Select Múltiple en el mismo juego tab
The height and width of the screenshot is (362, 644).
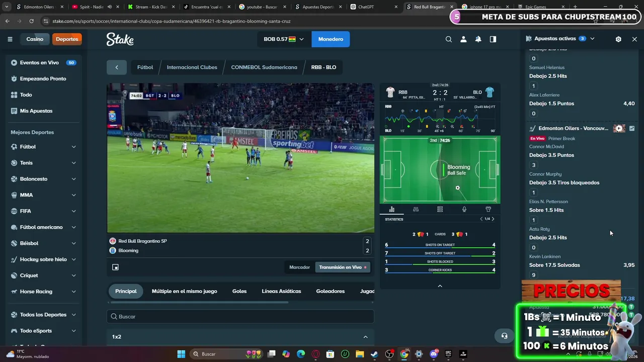185,291
